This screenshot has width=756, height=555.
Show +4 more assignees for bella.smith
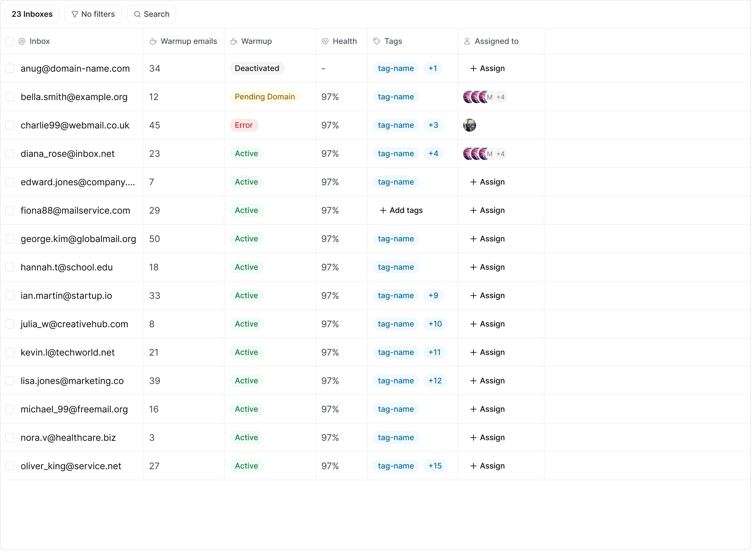click(x=500, y=97)
